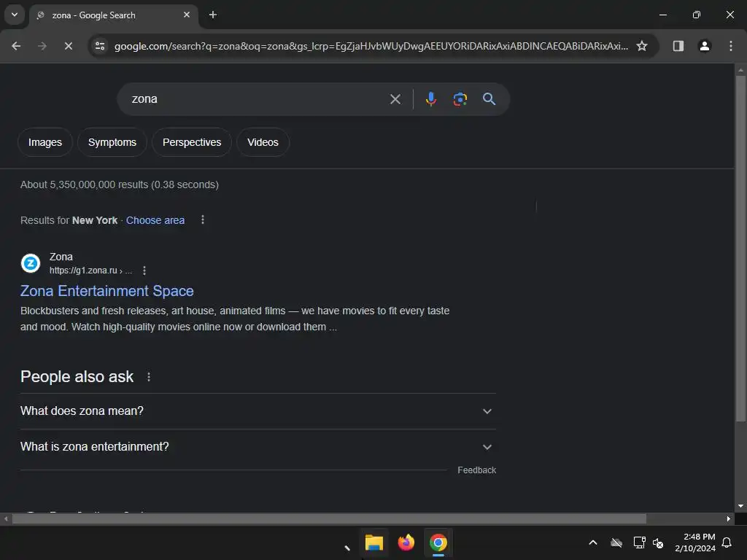
Task: Go back to the previous page
Action: point(16,46)
